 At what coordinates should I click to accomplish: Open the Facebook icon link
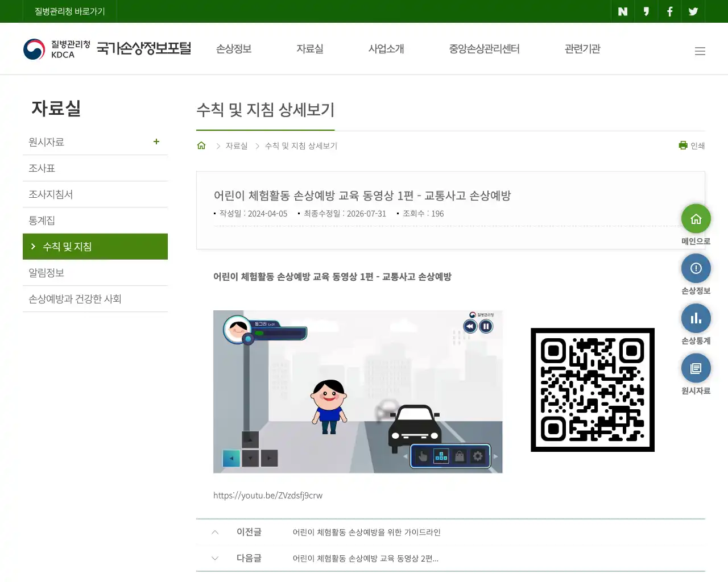click(x=669, y=11)
